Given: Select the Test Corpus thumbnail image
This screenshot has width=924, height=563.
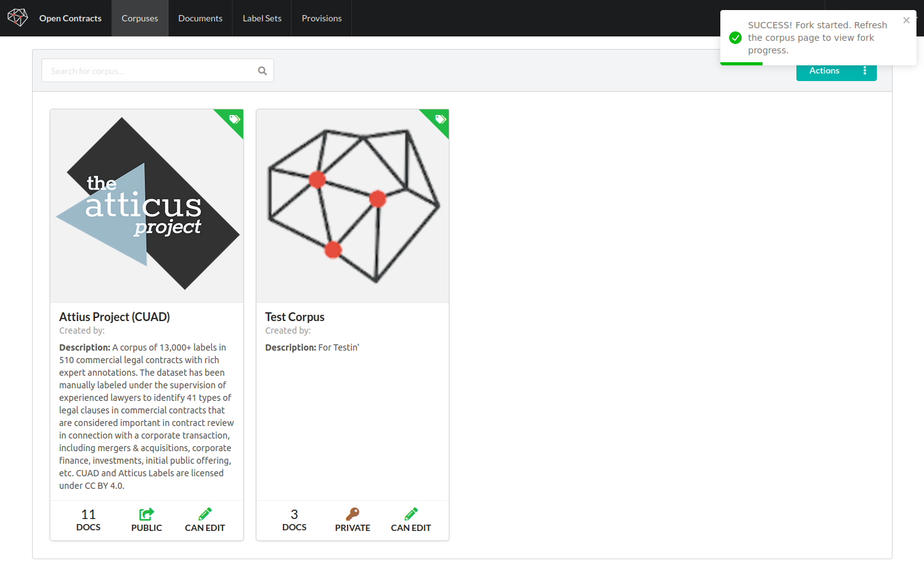Looking at the screenshot, I should pos(353,206).
